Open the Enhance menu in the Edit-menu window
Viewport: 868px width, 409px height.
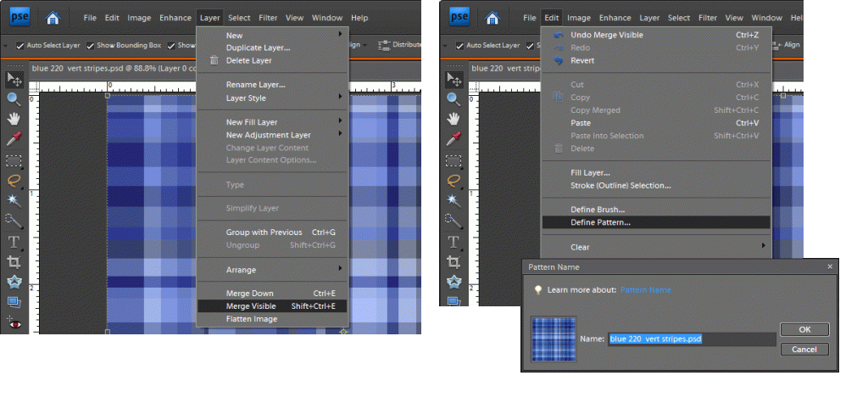(x=615, y=18)
